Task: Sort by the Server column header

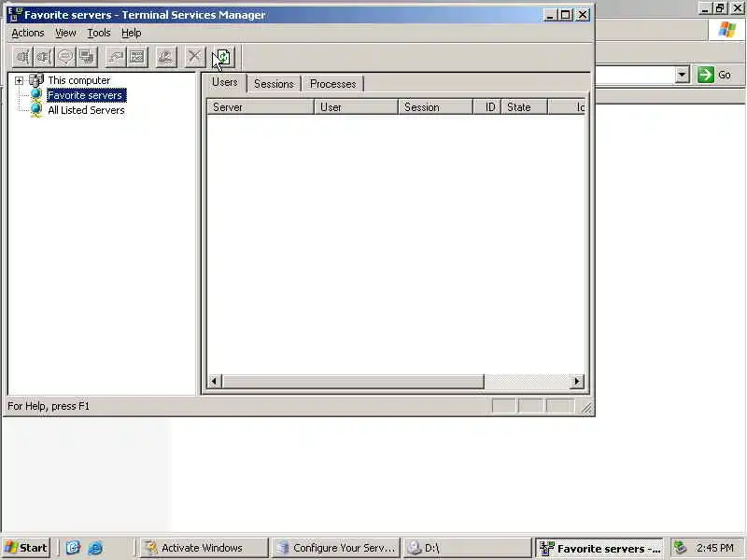Action: click(261, 107)
